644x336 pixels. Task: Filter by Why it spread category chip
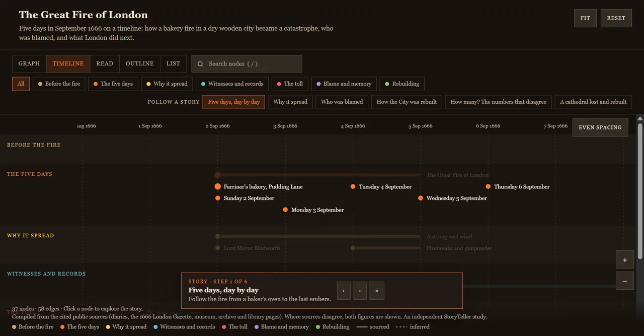[167, 84]
